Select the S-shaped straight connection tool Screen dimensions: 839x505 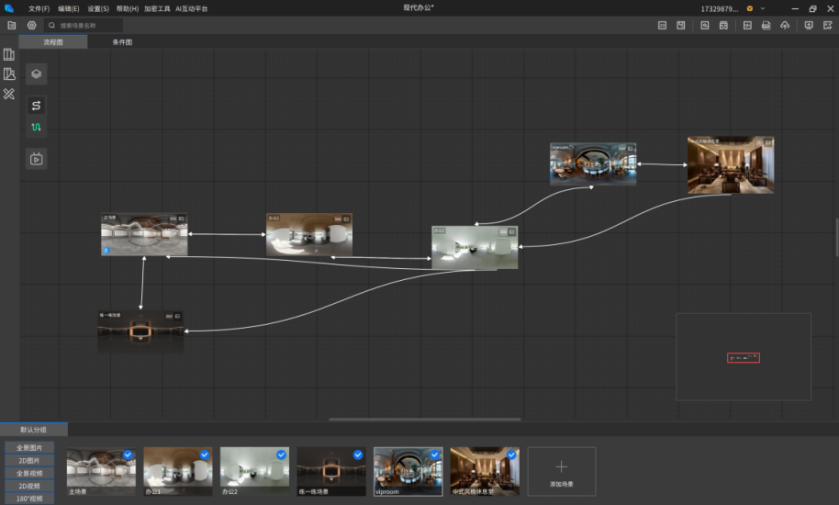36,105
